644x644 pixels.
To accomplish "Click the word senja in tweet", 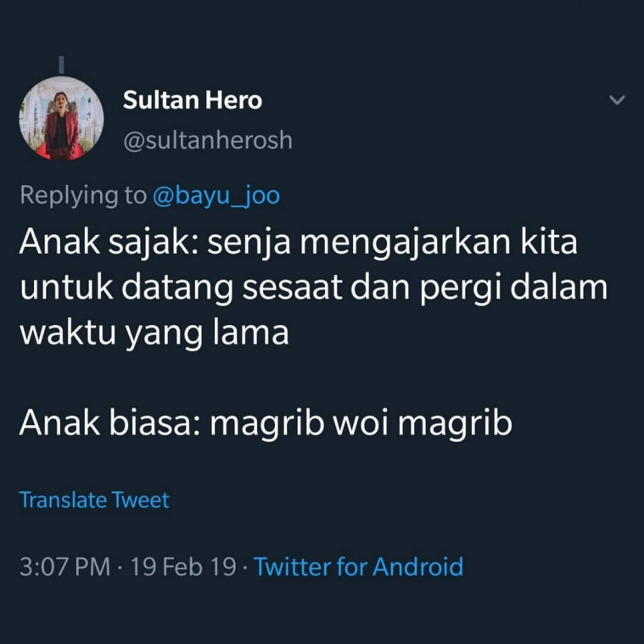I will 249,244.
